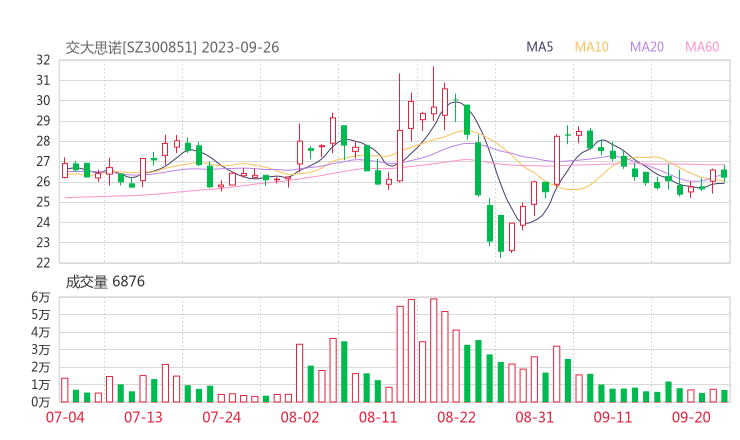The height and width of the screenshot is (440, 740).
Task: Click the 08-22 date axis label
Action: tap(456, 417)
